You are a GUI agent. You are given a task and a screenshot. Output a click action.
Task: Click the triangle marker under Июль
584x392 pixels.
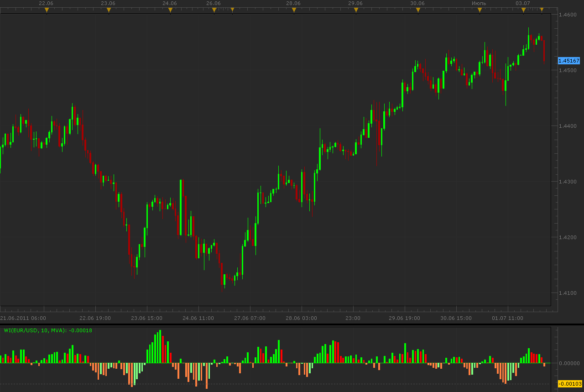[x=480, y=10]
